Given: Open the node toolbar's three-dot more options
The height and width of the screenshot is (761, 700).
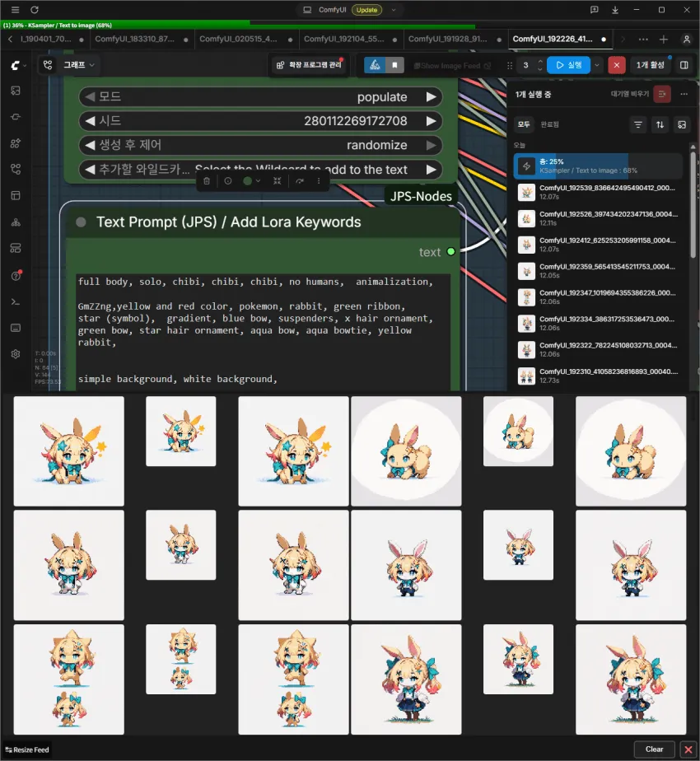Looking at the screenshot, I should pos(319,181).
